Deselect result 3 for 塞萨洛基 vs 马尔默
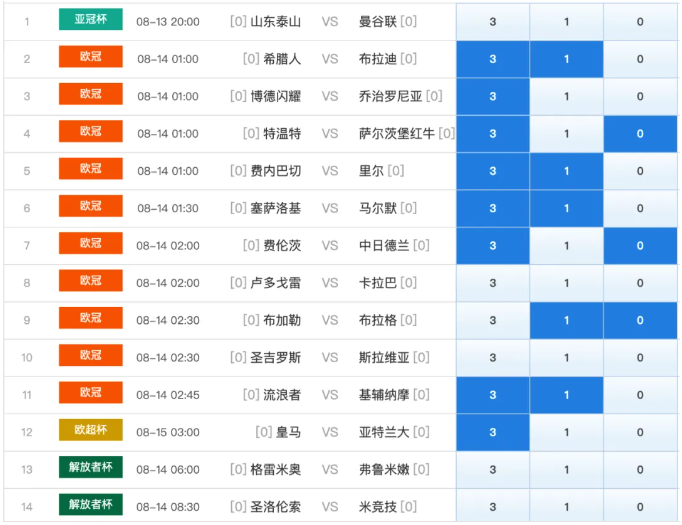This screenshot has height=525, width=682. [493, 208]
